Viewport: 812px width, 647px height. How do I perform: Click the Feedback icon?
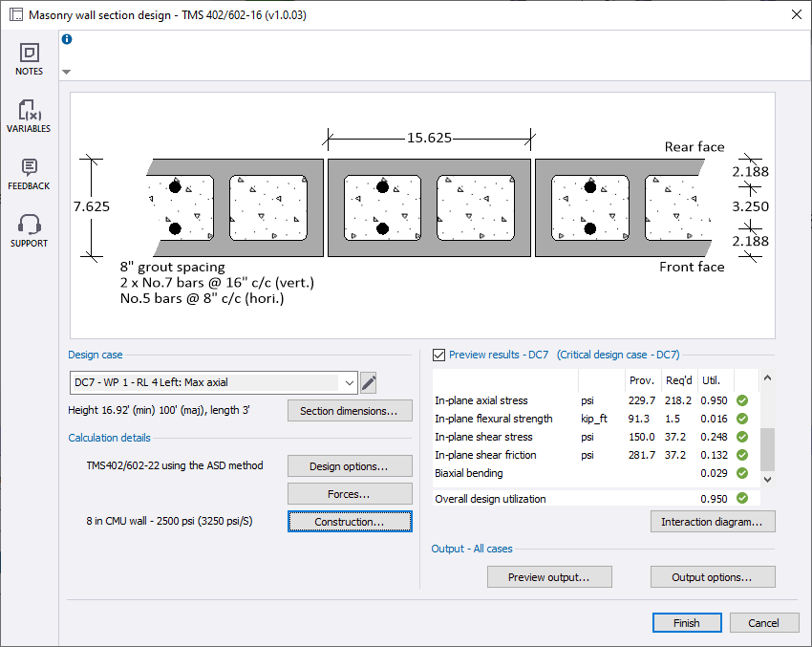[x=29, y=168]
